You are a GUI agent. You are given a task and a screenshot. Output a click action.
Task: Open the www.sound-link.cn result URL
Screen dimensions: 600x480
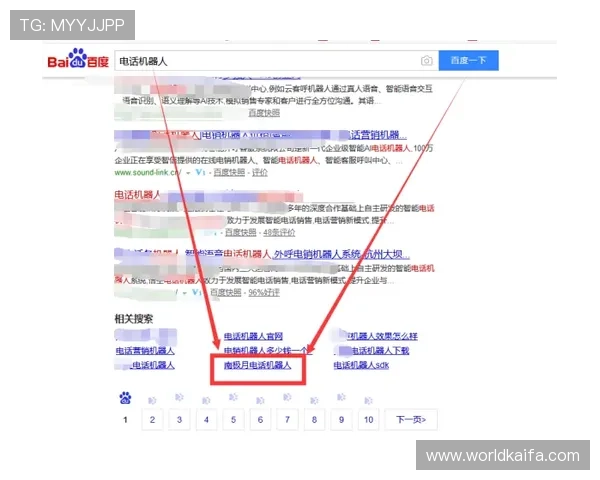pos(148,172)
